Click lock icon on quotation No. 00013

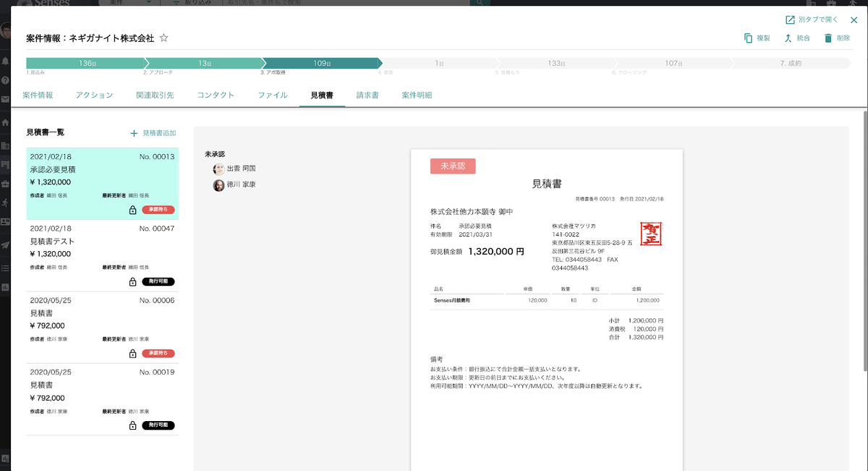click(132, 210)
